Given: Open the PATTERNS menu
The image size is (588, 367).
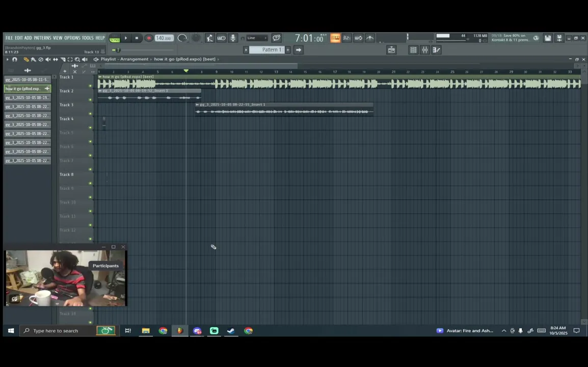Looking at the screenshot, I should 42,38.
